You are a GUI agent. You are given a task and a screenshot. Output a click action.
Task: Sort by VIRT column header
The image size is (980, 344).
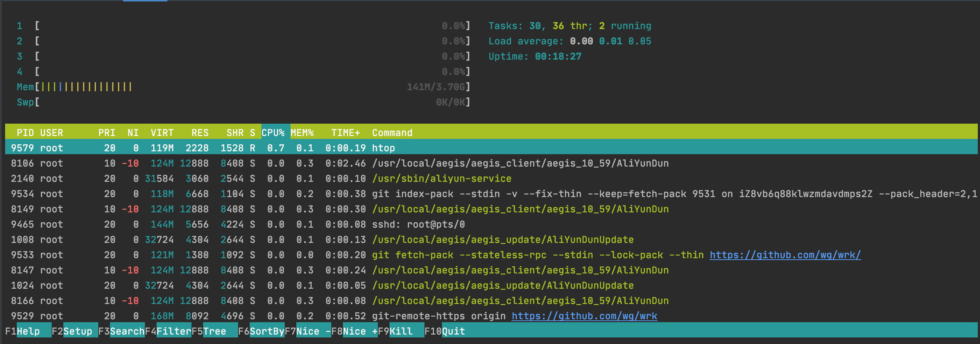point(162,133)
